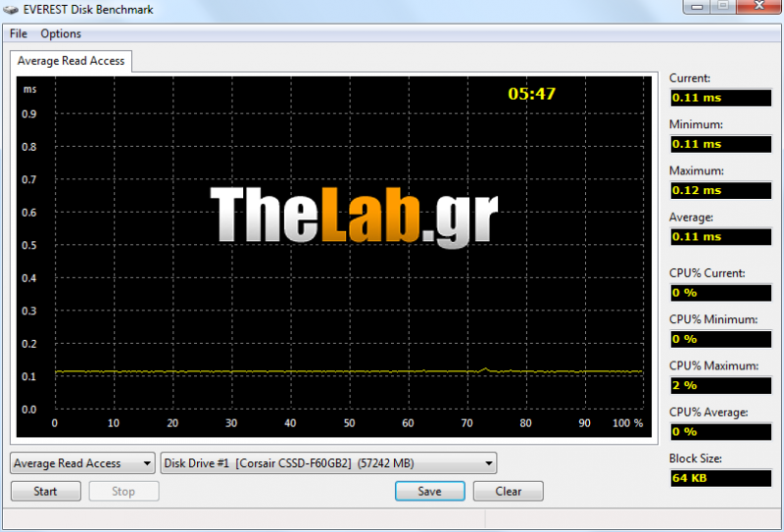Click the 05:47 elapsed time on graph
The width and height of the screenshot is (784, 532).
click(531, 93)
